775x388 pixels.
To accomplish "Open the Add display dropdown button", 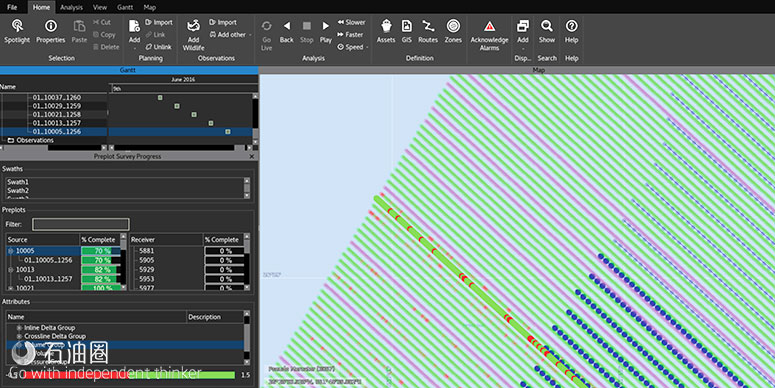I will (x=522, y=35).
